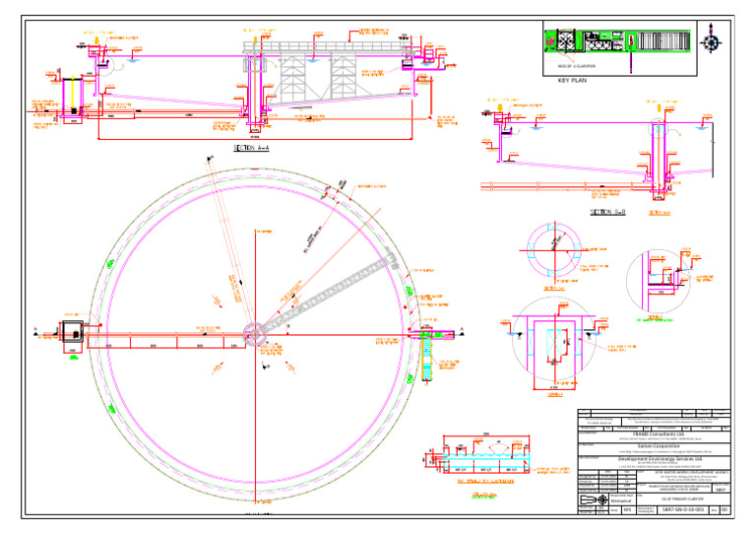Image resolution: width=756 pixels, height=534 pixels.
Task: Click the central column hub in plan view
Action: pyautogui.click(x=253, y=334)
